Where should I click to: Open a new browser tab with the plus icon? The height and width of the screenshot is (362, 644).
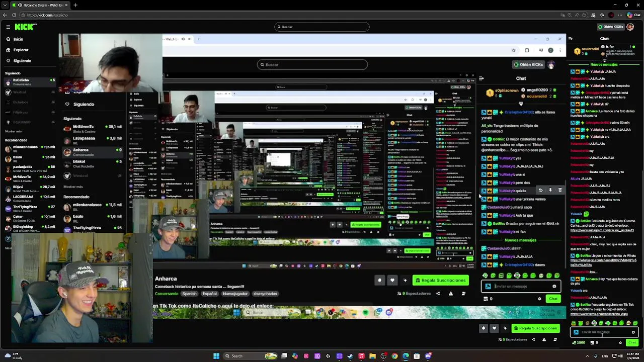pyautogui.click(x=75, y=5)
